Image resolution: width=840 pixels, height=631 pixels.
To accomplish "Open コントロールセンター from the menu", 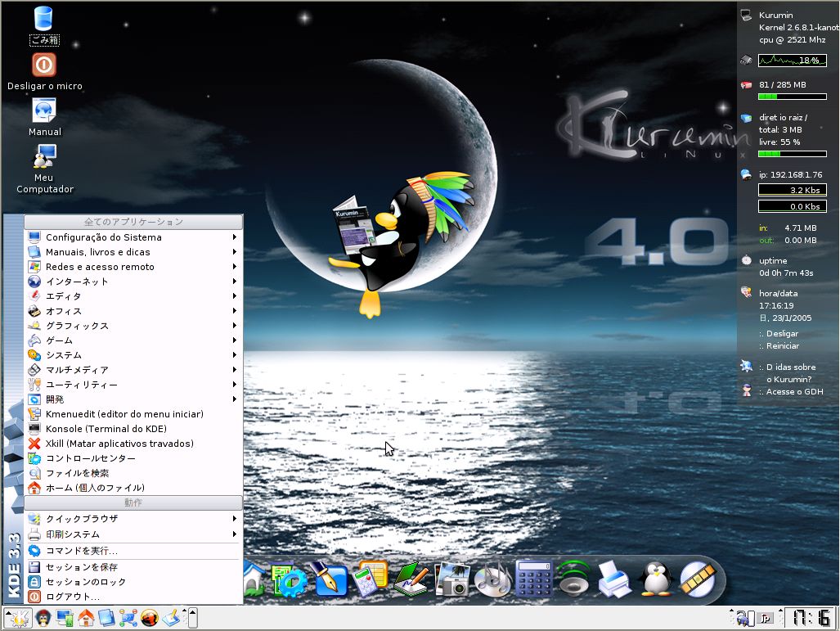I will [x=133, y=458].
